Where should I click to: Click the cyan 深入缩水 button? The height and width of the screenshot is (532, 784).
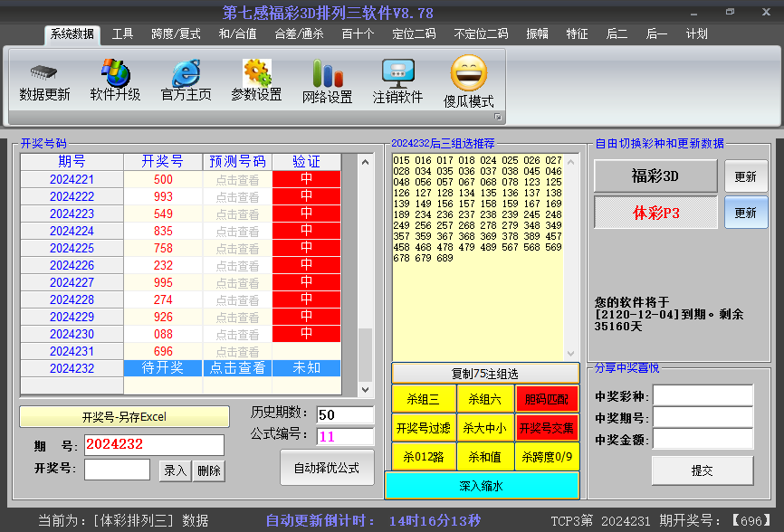[482, 486]
